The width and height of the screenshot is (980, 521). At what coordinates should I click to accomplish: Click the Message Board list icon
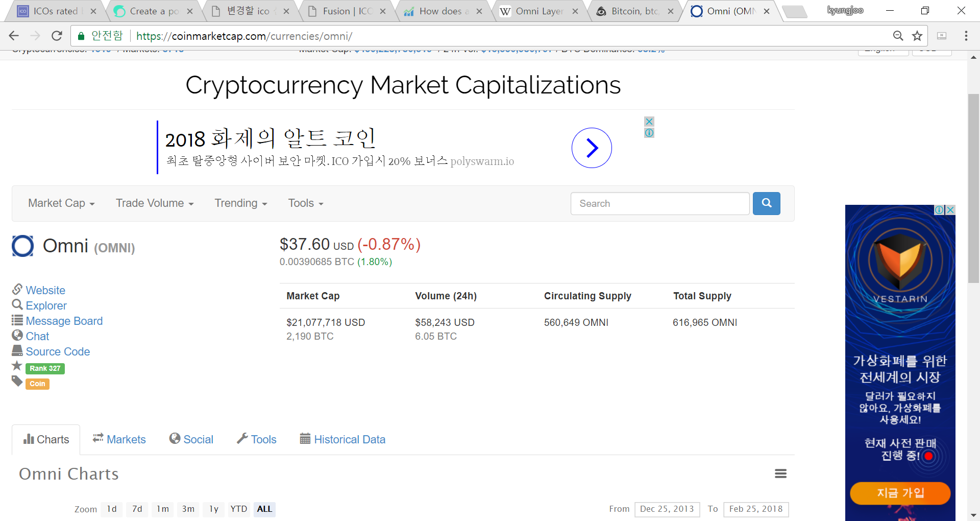tap(17, 321)
